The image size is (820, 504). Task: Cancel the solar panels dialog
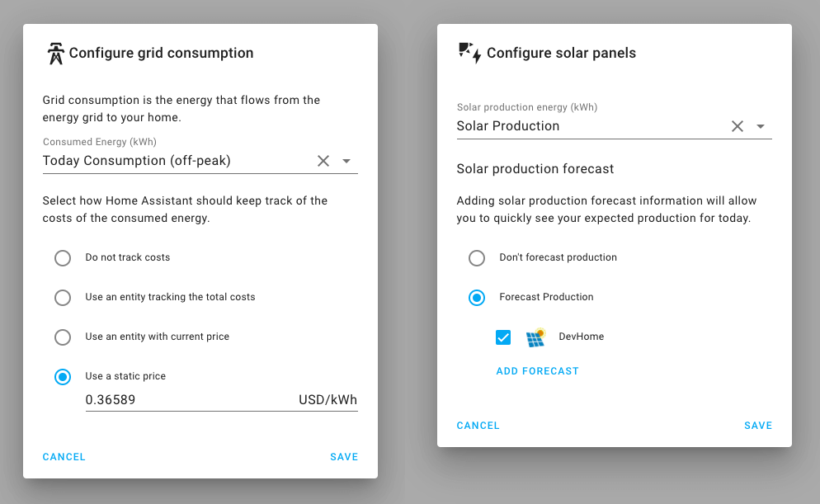point(478,426)
